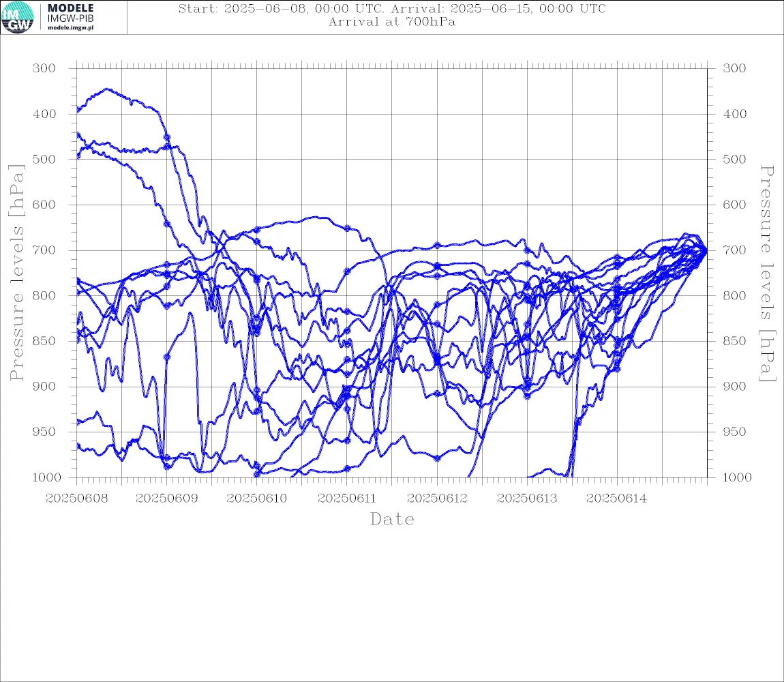
Task: Select the chart title start and arrival line
Action: click(392, 9)
